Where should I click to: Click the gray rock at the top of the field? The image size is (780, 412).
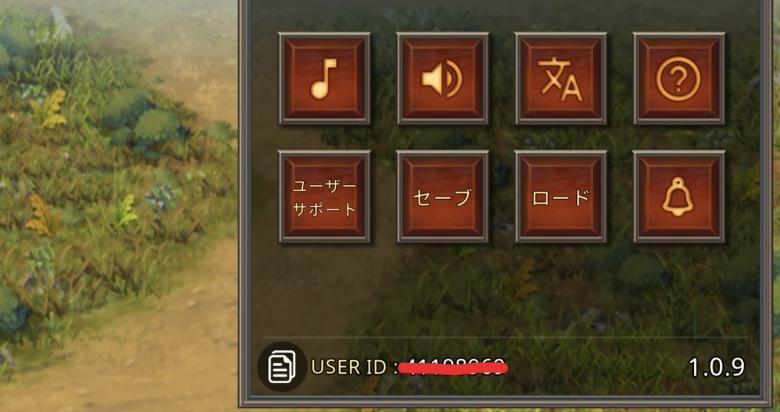click(61, 21)
